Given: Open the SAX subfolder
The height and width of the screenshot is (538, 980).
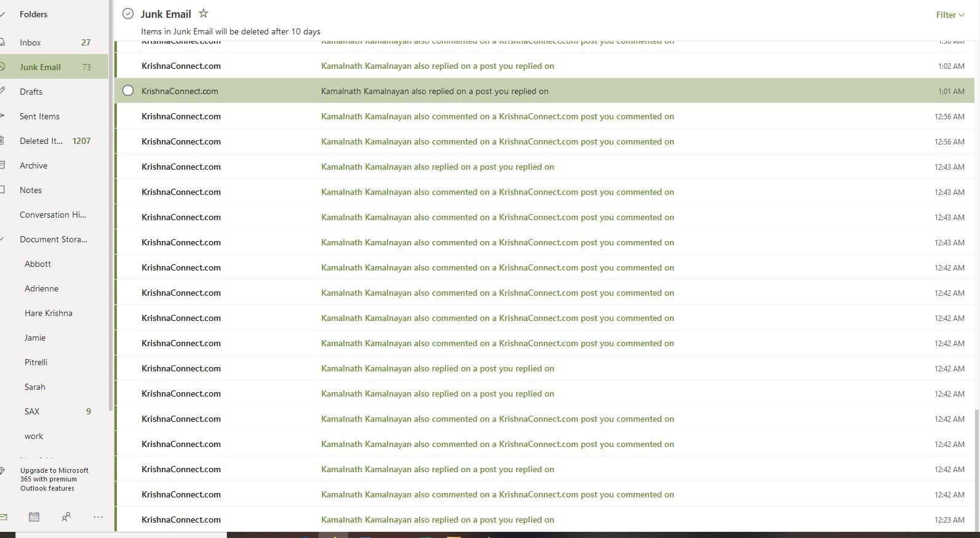Looking at the screenshot, I should pos(54,411).
